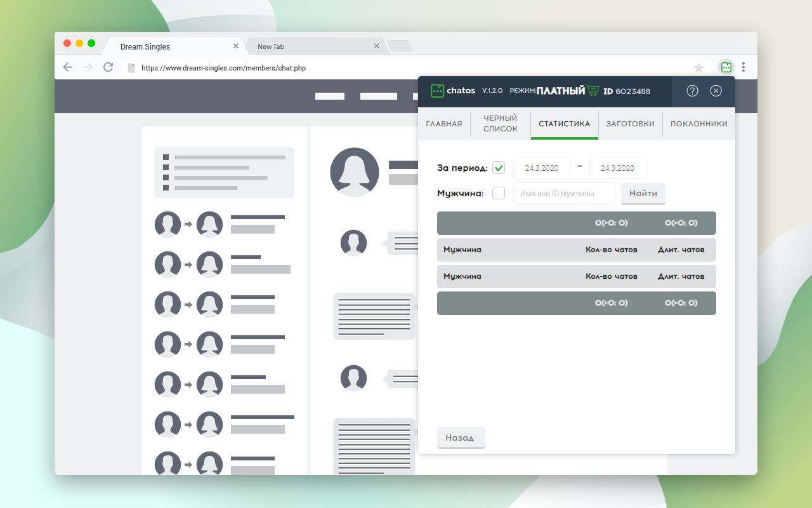Image resolution: width=812 pixels, height=508 pixels.
Task: Go back using browser back arrow
Action: click(x=68, y=67)
